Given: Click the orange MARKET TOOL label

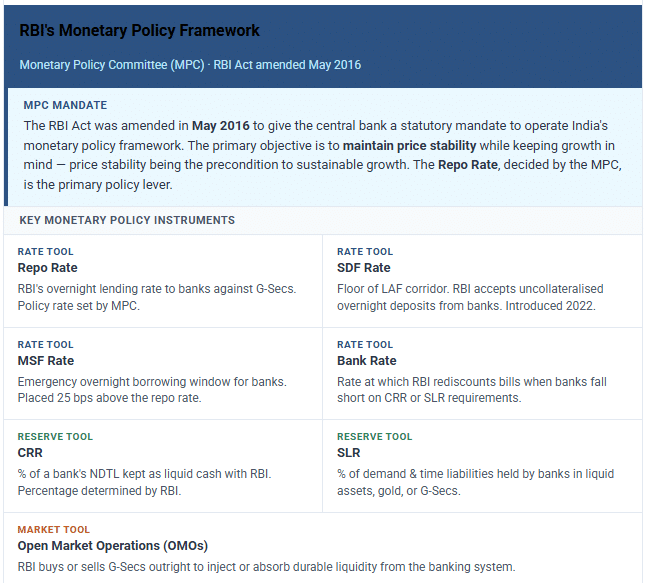Looking at the screenshot, I should [x=53, y=530].
